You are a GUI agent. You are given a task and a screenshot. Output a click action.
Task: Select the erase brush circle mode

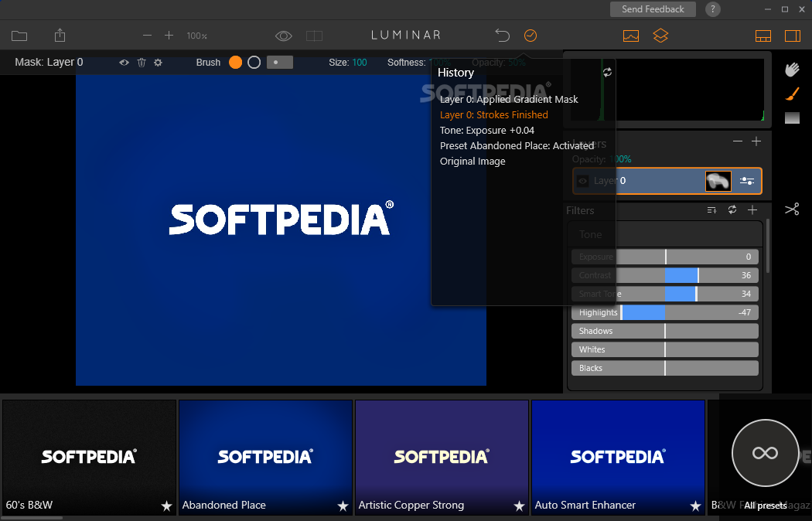point(254,62)
